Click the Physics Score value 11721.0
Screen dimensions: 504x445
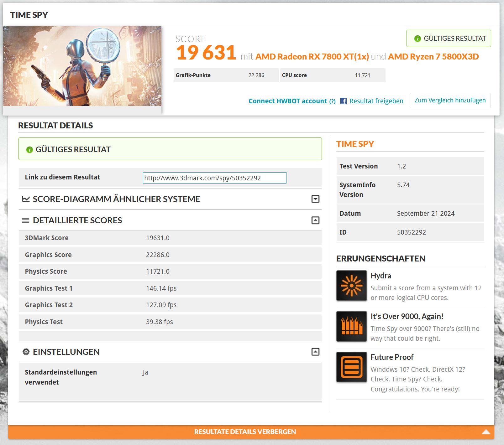pyautogui.click(x=158, y=271)
